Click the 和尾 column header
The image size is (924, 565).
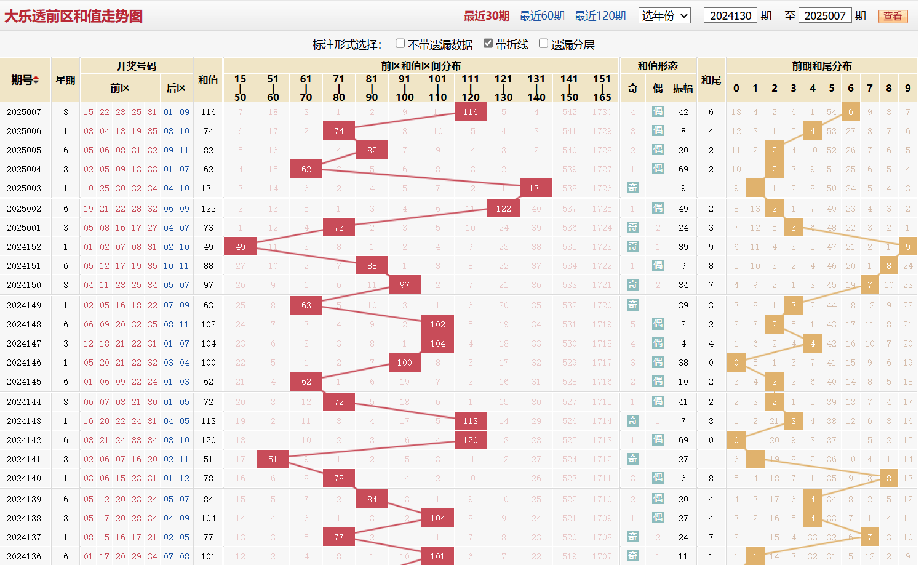711,80
